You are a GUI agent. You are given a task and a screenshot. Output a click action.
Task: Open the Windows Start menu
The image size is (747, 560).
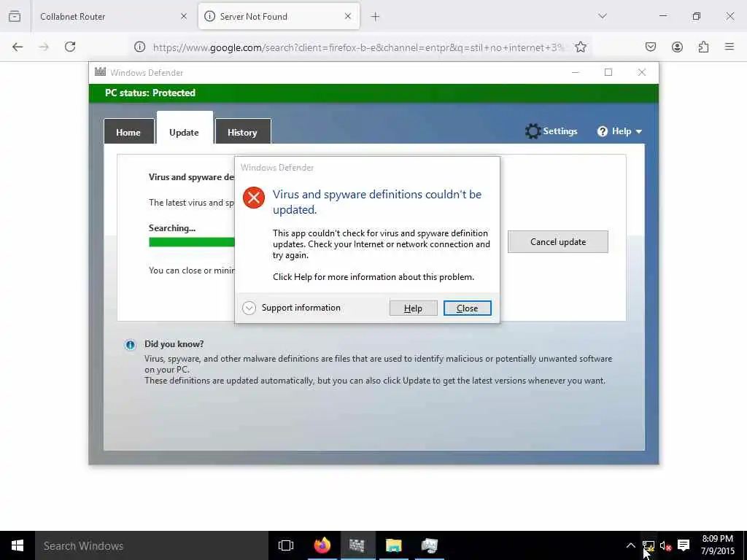(18, 545)
